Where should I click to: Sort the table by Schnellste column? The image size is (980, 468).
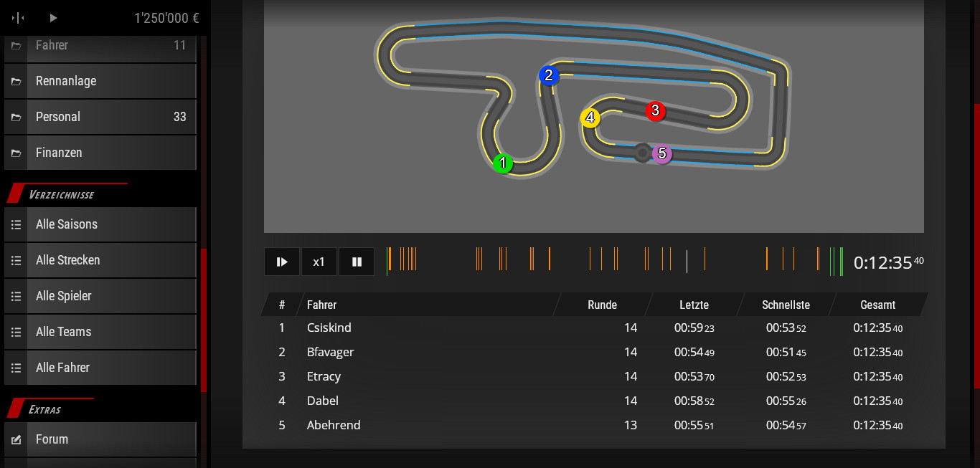786,305
